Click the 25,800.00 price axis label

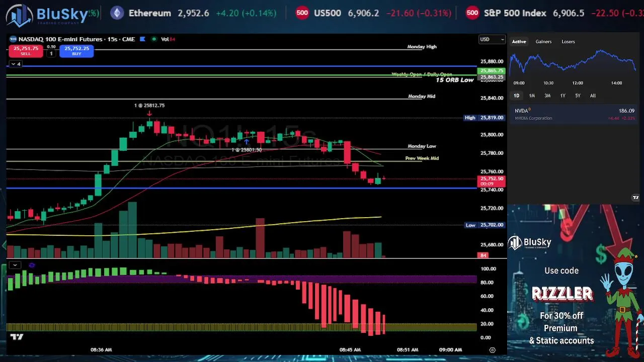[492, 135]
